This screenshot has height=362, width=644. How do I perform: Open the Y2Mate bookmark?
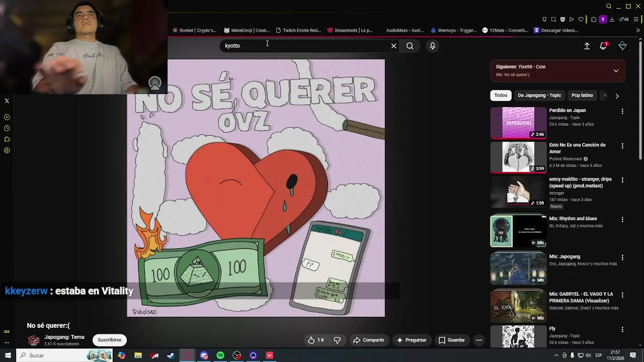[505, 30]
